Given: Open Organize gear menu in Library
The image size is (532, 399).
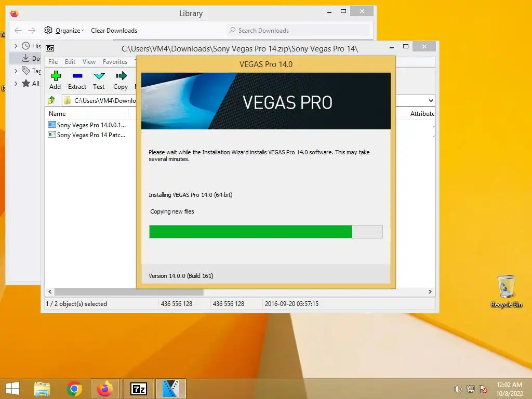Looking at the screenshot, I should click(64, 31).
